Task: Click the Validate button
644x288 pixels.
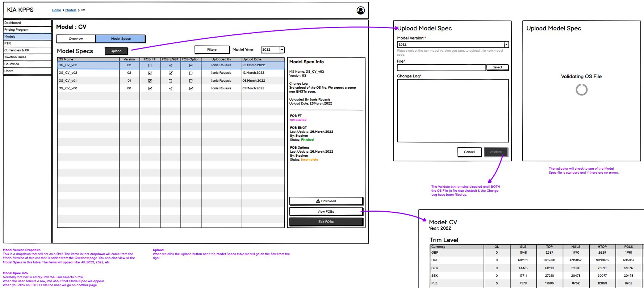Action: pos(496,152)
